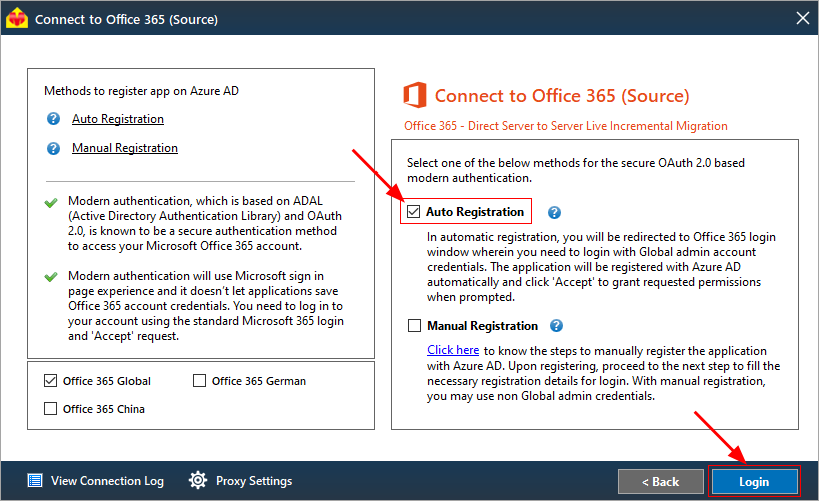This screenshot has height=501, width=819.
Task: Close the Connect to Office 365 dialog
Action: tap(803, 18)
